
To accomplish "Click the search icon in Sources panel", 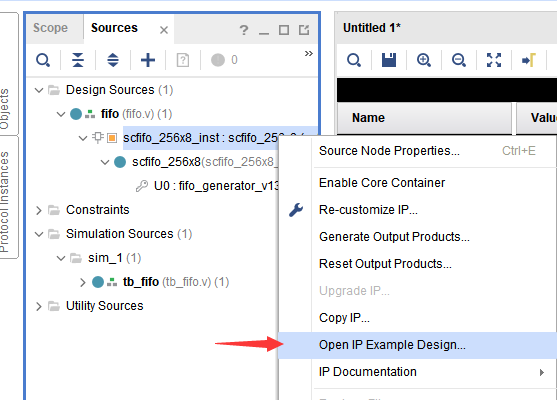I will (x=43, y=60).
